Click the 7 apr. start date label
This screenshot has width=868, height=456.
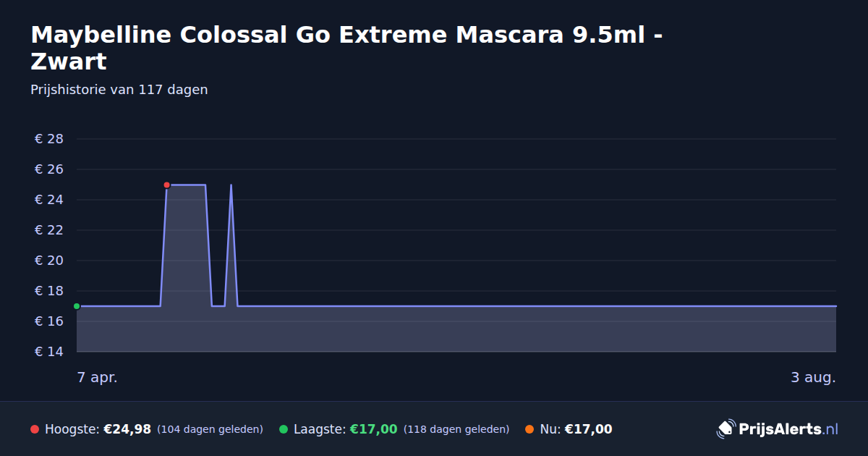coord(98,377)
